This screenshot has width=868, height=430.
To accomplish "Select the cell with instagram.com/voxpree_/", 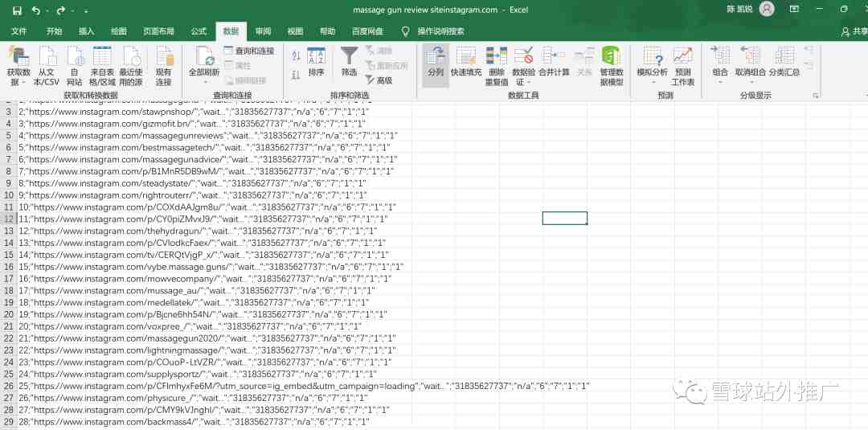I will pos(190,326).
